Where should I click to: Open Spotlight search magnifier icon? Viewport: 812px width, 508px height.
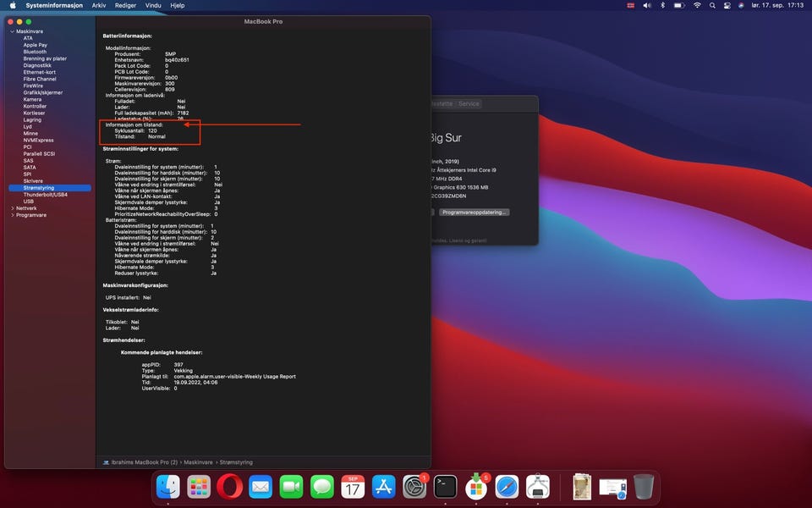pyautogui.click(x=712, y=5)
